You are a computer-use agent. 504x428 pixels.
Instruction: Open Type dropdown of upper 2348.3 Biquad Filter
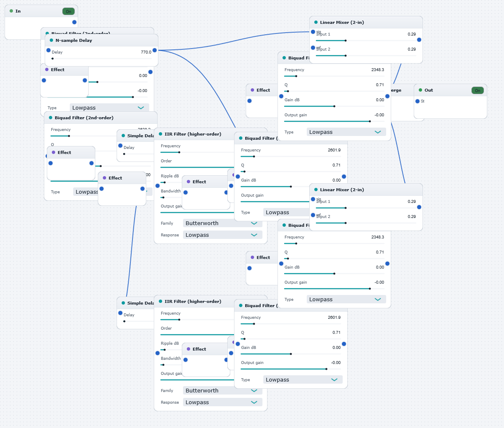346,132
